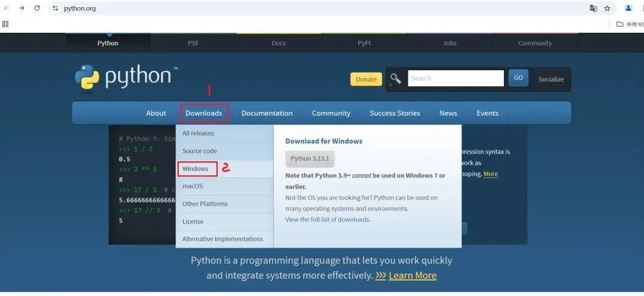Viewport: 644px width, 296px height.
Task: Click the Search input field
Action: click(456, 78)
